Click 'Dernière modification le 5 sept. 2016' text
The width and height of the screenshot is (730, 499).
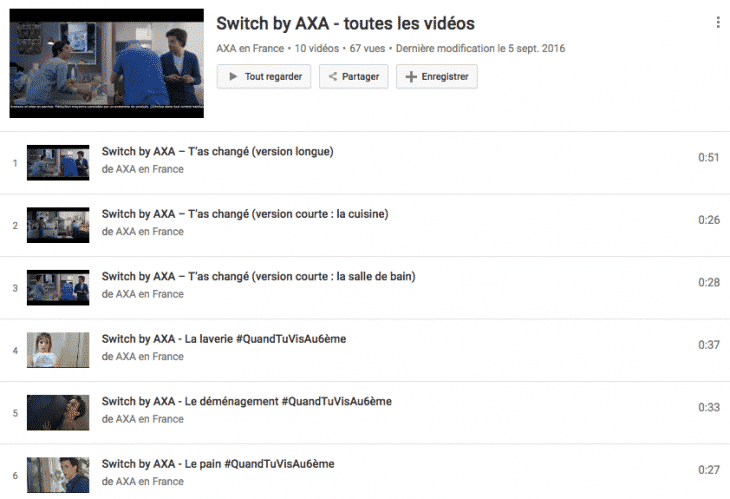pos(480,48)
